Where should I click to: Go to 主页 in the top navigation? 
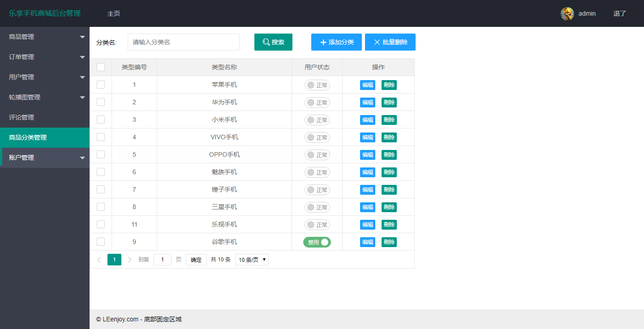(x=114, y=13)
